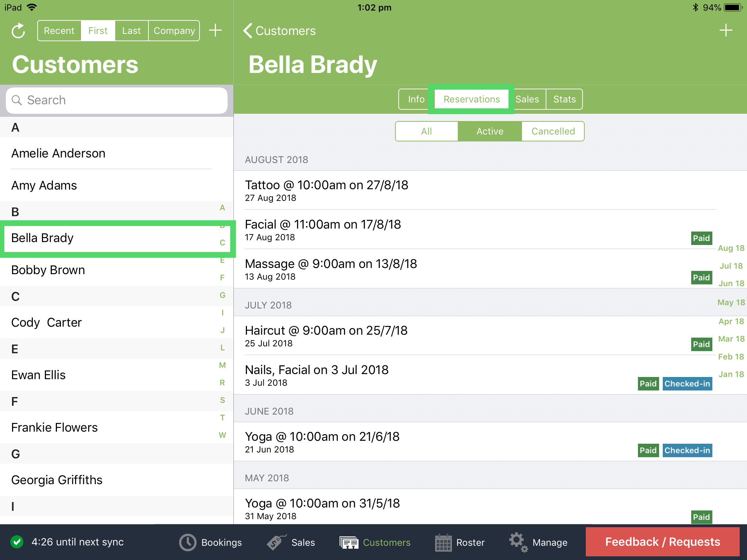Click the refresh icon above the customer list

[x=18, y=31]
